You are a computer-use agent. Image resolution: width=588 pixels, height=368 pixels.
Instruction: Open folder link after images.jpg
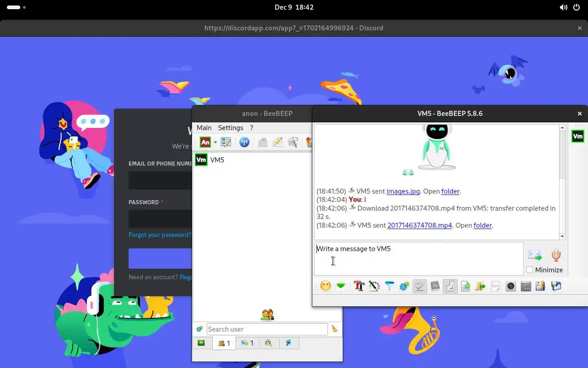pos(450,191)
